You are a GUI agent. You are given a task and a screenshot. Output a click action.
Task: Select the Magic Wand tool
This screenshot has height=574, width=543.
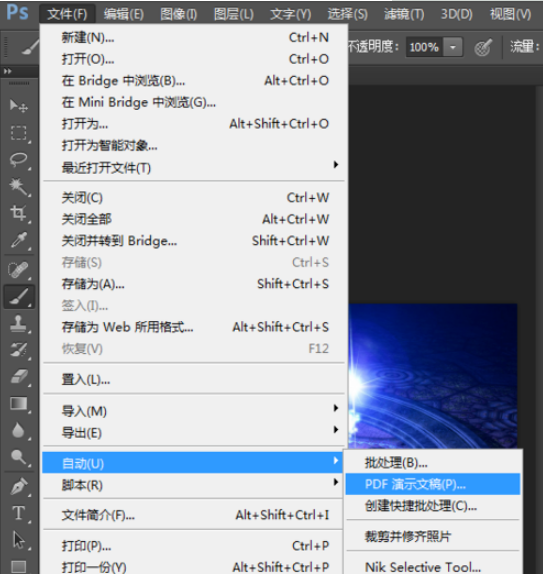point(18,187)
